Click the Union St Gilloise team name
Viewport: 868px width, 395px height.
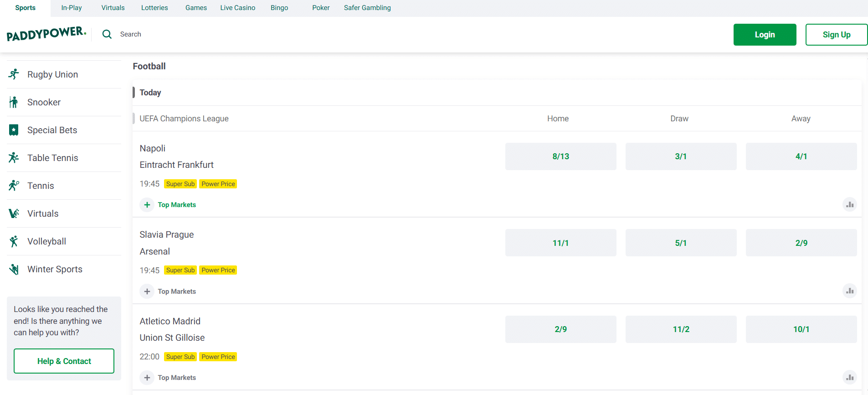pyautogui.click(x=172, y=338)
